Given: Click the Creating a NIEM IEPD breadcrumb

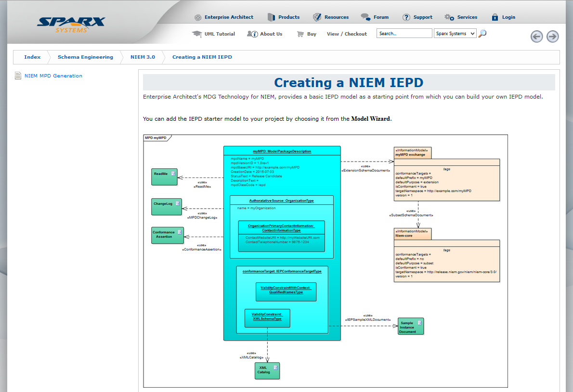Looking at the screenshot, I should [x=202, y=57].
